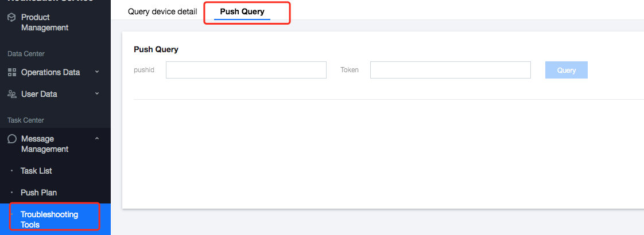
Task: Switch to the Query device detail tab
Action: point(162,11)
